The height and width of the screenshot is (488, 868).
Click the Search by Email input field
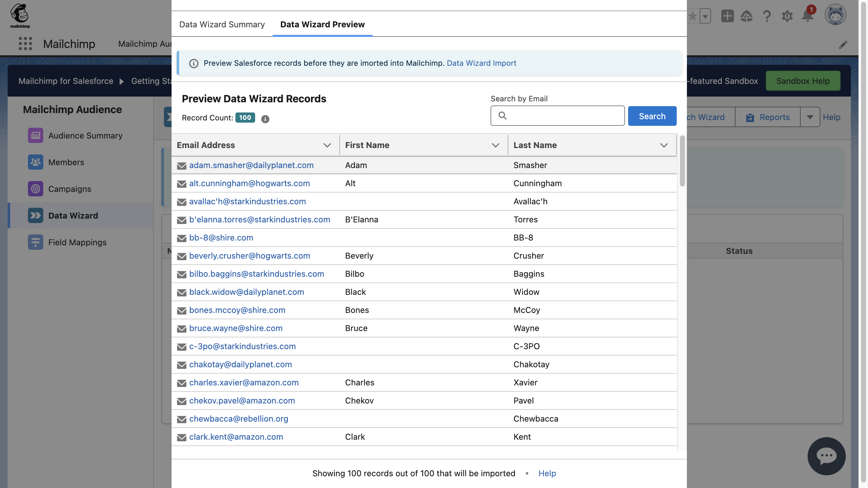pyautogui.click(x=557, y=116)
